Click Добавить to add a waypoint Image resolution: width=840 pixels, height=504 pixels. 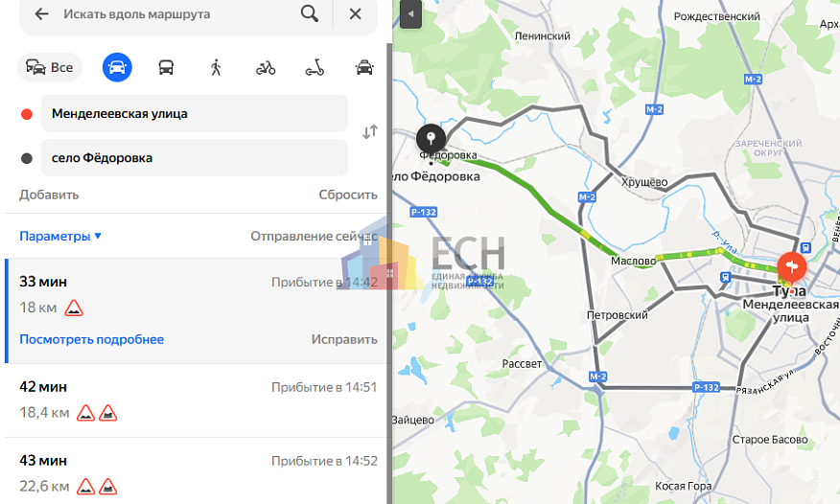49,195
